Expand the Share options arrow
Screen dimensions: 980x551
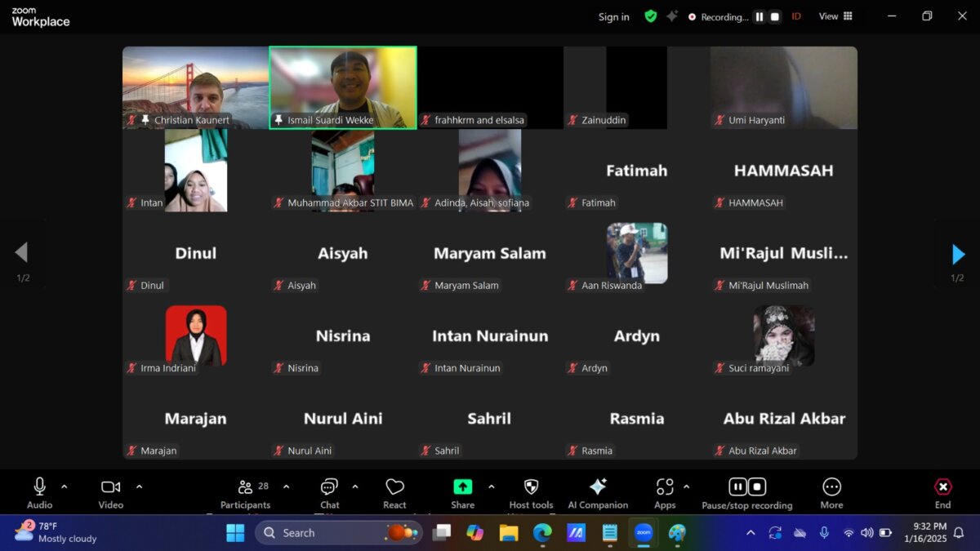pyautogui.click(x=491, y=487)
